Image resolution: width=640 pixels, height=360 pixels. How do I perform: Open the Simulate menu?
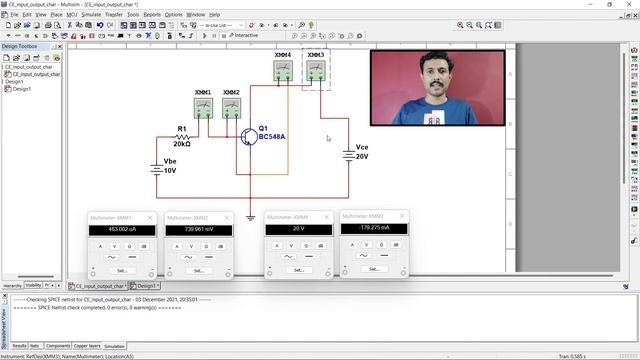click(91, 15)
